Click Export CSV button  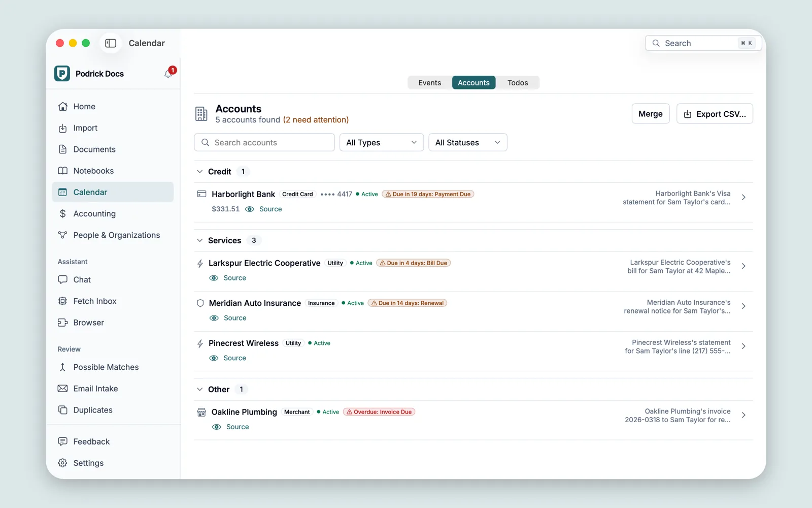point(715,114)
